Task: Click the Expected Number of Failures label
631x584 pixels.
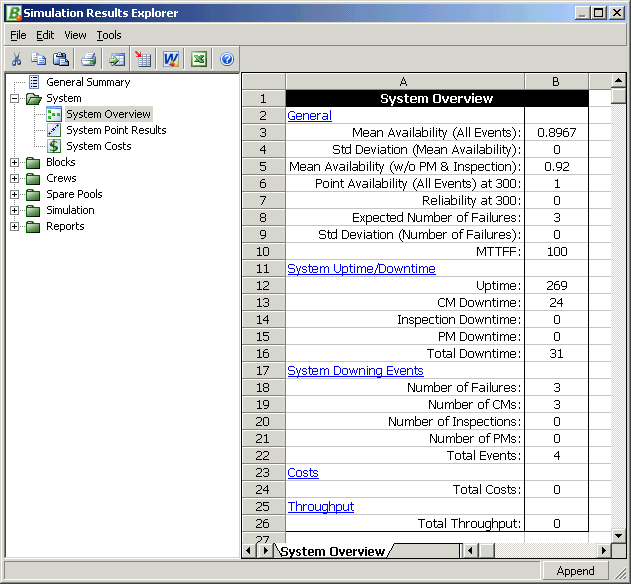Action: [x=437, y=217]
